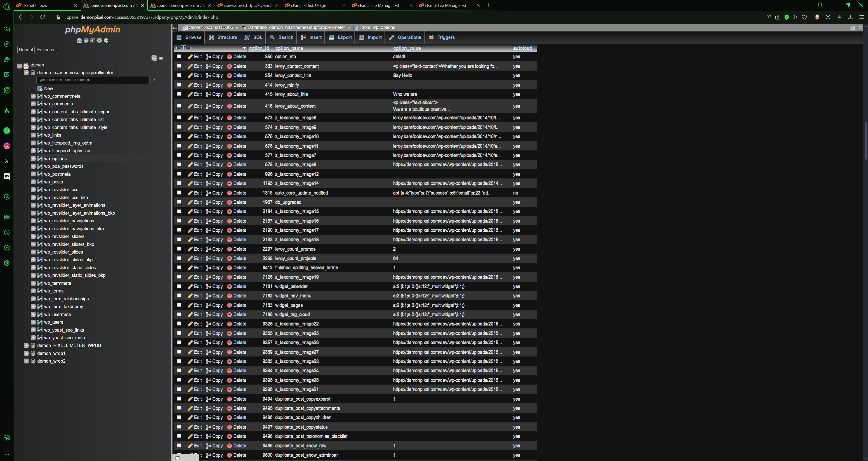Go to the Export tab
Image resolution: width=868 pixels, height=461 pixels.
tap(340, 37)
